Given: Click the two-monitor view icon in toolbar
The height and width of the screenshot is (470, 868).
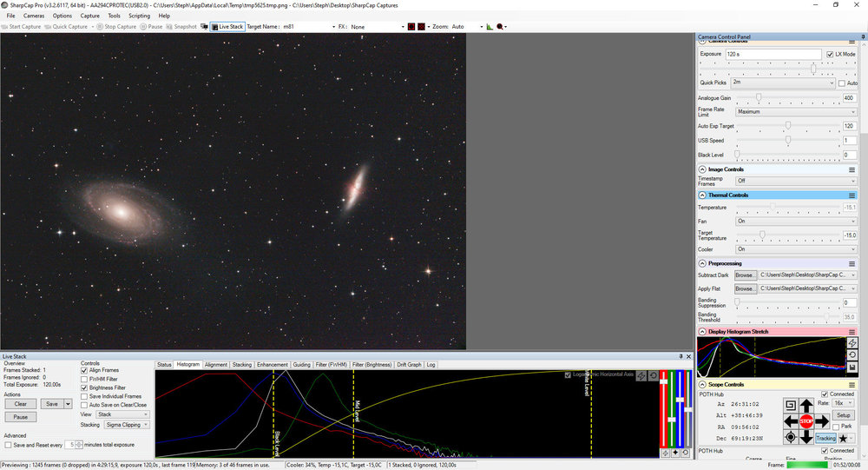Looking at the screenshot, I should click(204, 27).
